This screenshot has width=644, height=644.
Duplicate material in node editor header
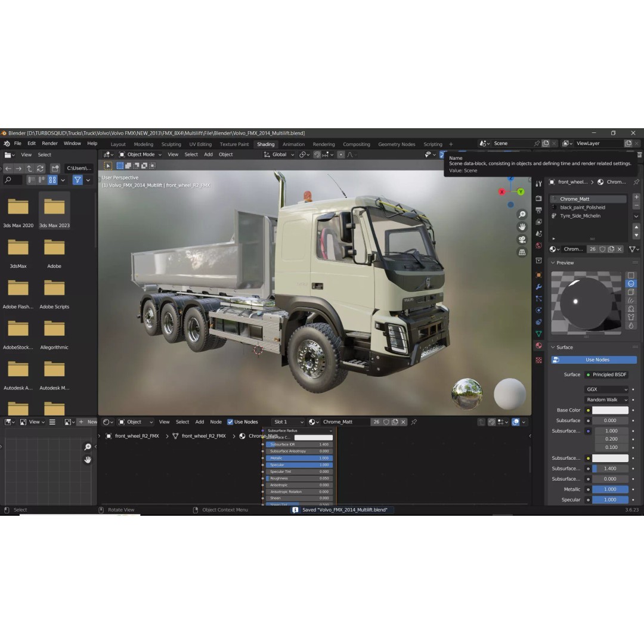click(x=395, y=422)
